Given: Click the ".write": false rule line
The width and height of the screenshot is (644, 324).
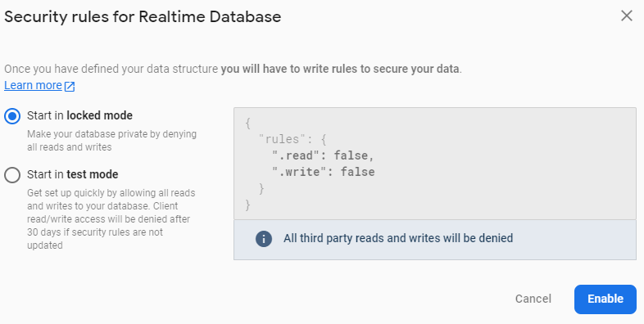Looking at the screenshot, I should click(x=324, y=172).
